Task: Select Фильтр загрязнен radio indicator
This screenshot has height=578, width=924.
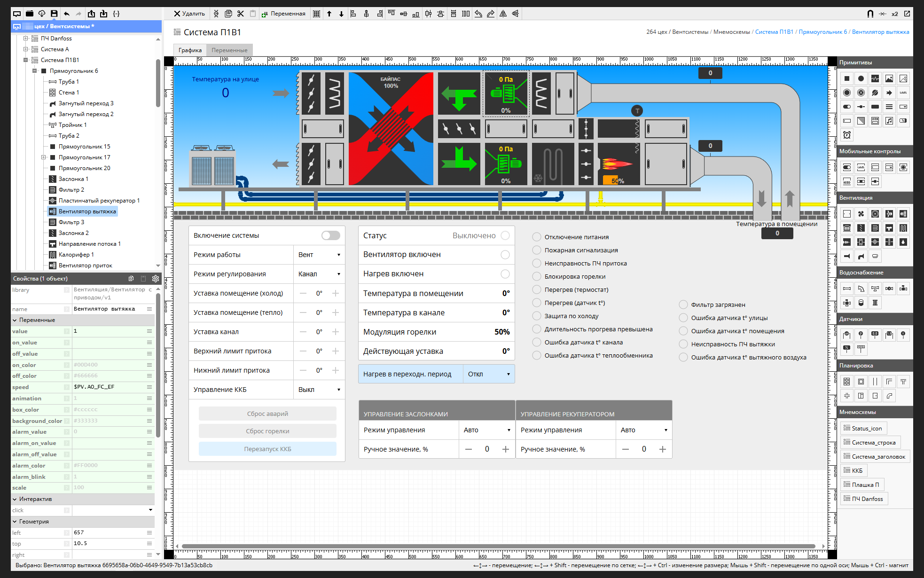Action: coord(683,305)
